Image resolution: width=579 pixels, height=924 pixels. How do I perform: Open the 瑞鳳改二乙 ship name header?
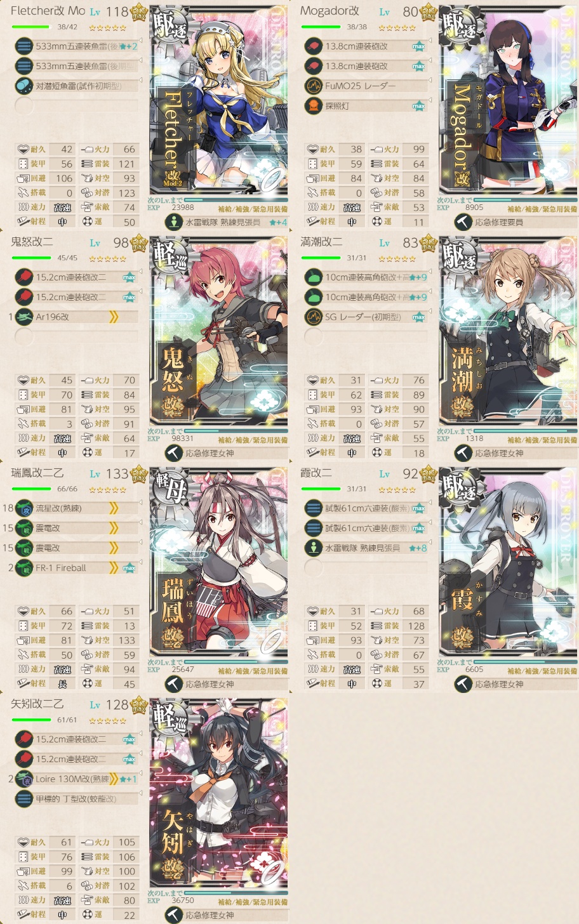37,473
